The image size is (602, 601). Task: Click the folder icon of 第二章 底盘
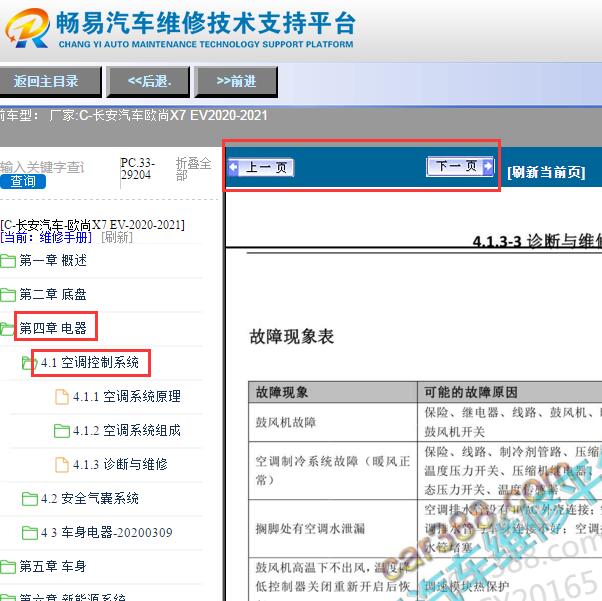(8, 295)
